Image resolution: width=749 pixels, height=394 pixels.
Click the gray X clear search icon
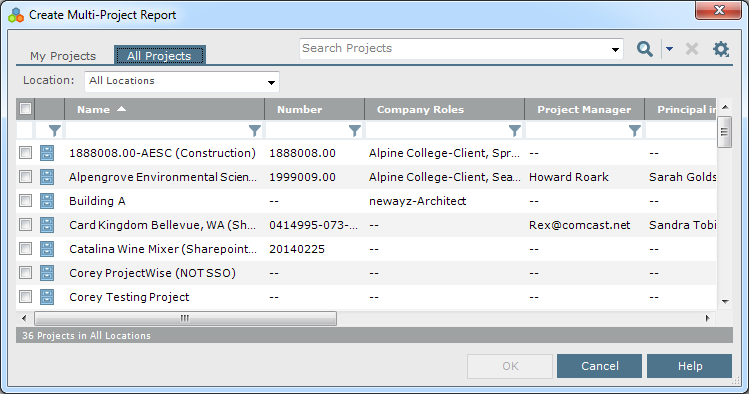point(692,49)
